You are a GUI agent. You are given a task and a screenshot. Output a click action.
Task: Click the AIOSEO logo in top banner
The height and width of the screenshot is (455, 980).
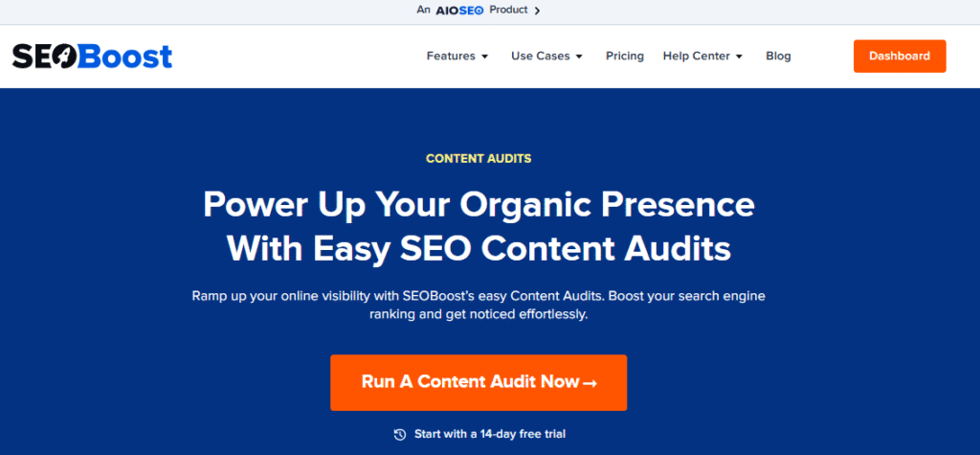(x=459, y=11)
